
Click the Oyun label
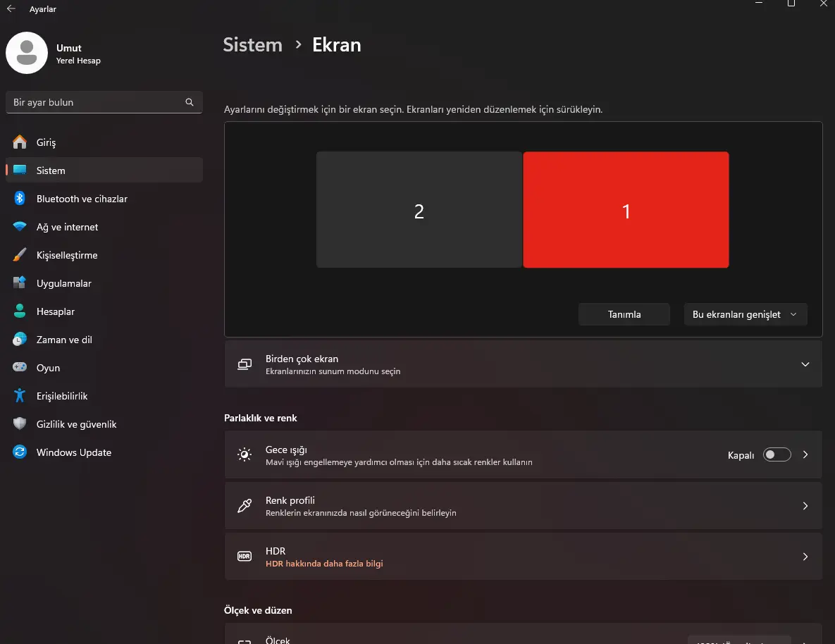pyautogui.click(x=48, y=368)
